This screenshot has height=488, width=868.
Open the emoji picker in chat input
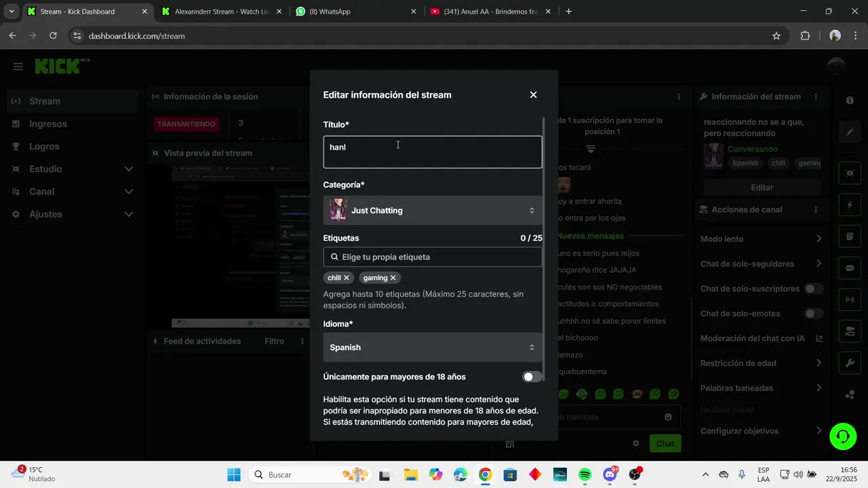pos(668,417)
